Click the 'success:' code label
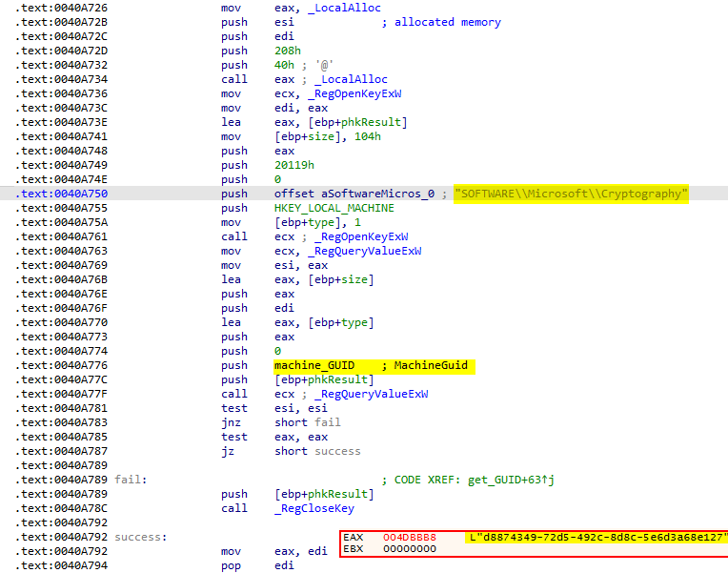Viewport: 728px width, 573px height. click(140, 537)
